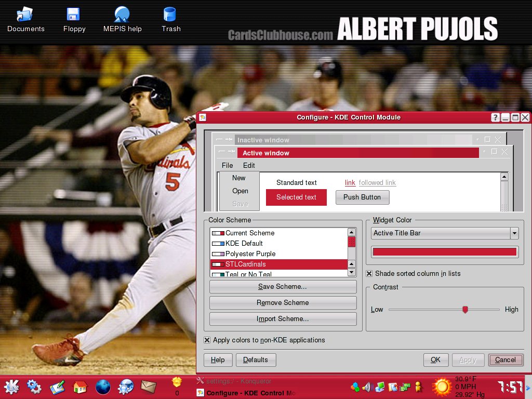Click disabled Save in the preview menu
The width and height of the screenshot is (532, 399).
pos(240,204)
